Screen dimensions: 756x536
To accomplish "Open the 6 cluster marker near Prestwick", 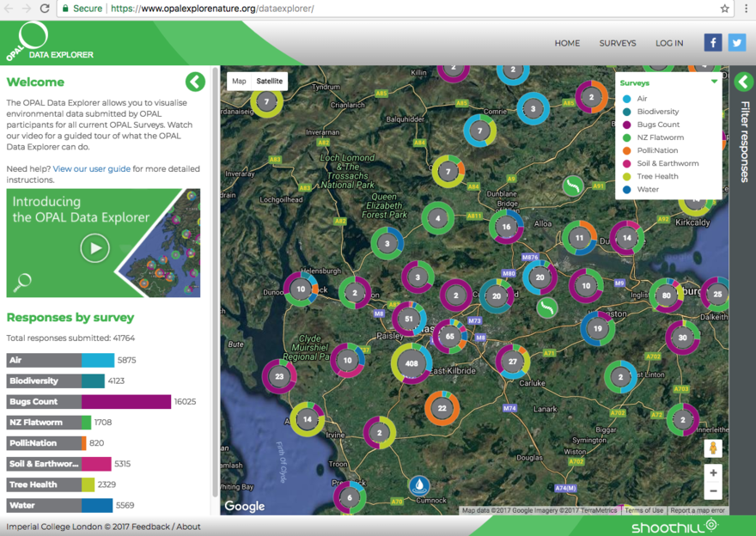I will (x=350, y=498).
